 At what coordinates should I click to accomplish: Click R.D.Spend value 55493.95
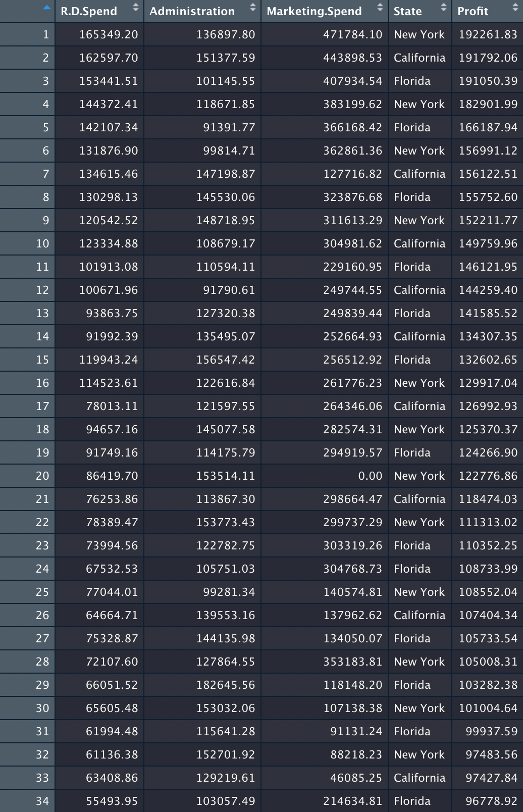(112, 801)
